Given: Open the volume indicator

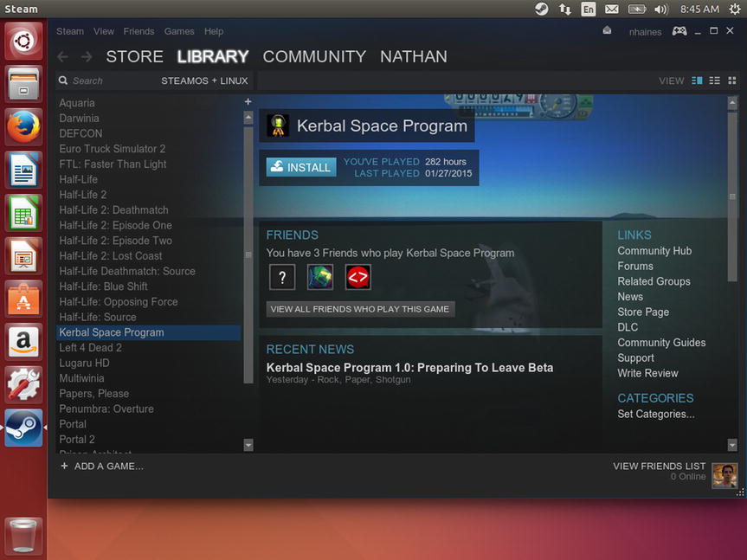Looking at the screenshot, I should tap(661, 9).
